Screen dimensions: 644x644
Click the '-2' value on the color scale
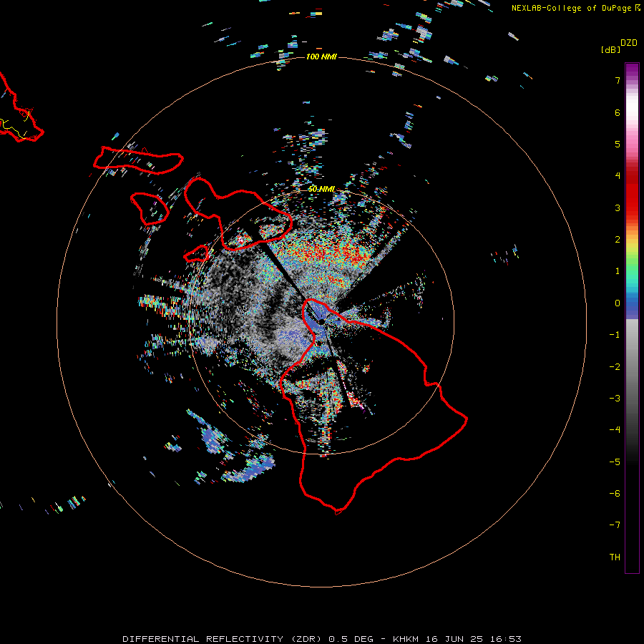pos(615,367)
